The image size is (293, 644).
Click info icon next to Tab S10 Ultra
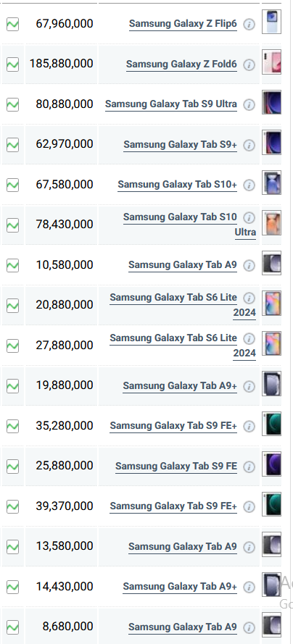click(x=249, y=217)
